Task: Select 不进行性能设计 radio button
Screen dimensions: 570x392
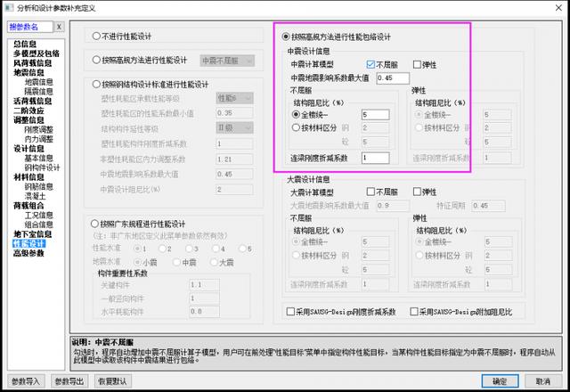Action: point(96,36)
